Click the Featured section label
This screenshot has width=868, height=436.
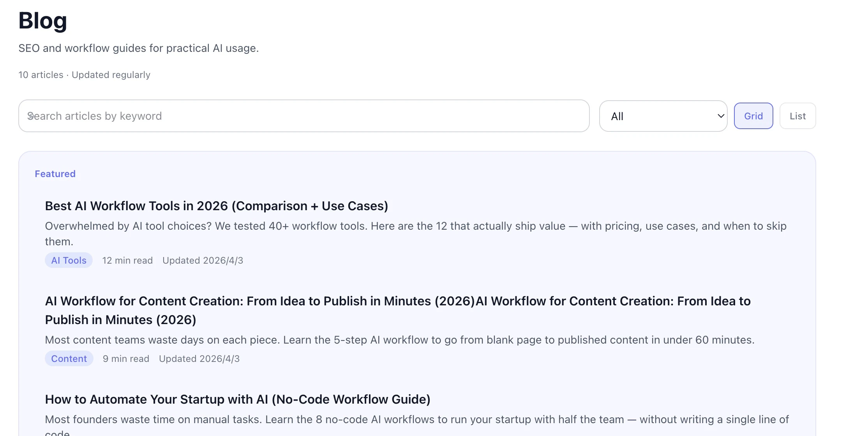[55, 174]
